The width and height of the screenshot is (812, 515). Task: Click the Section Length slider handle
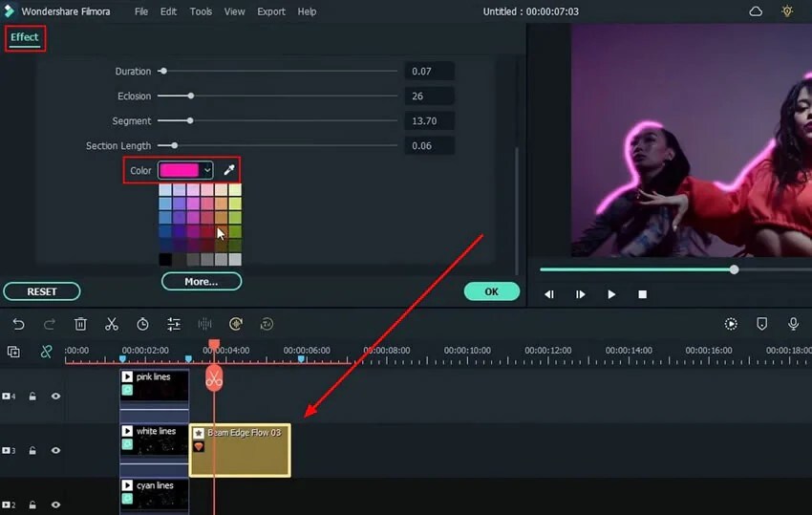pos(175,145)
